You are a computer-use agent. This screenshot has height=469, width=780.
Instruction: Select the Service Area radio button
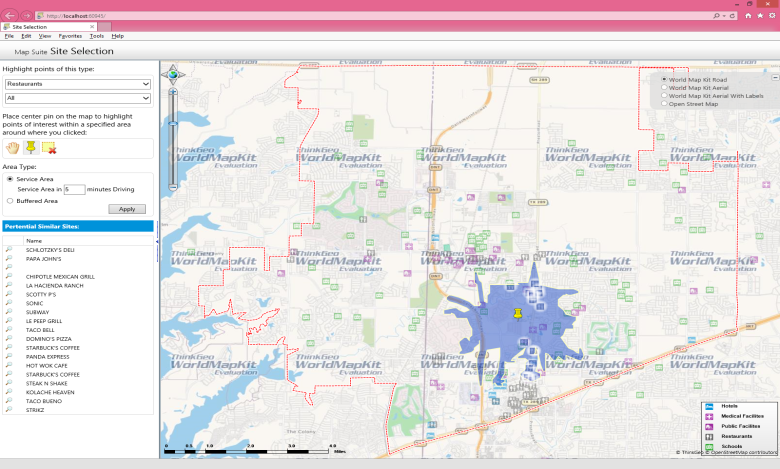pos(10,179)
